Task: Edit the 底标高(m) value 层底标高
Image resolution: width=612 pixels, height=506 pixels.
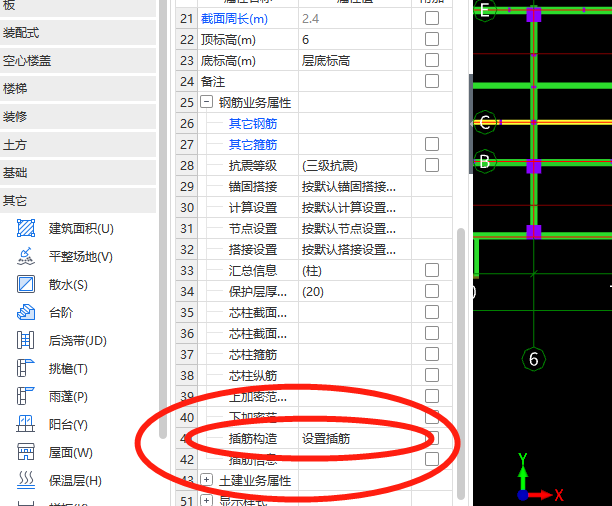Action: tap(354, 61)
